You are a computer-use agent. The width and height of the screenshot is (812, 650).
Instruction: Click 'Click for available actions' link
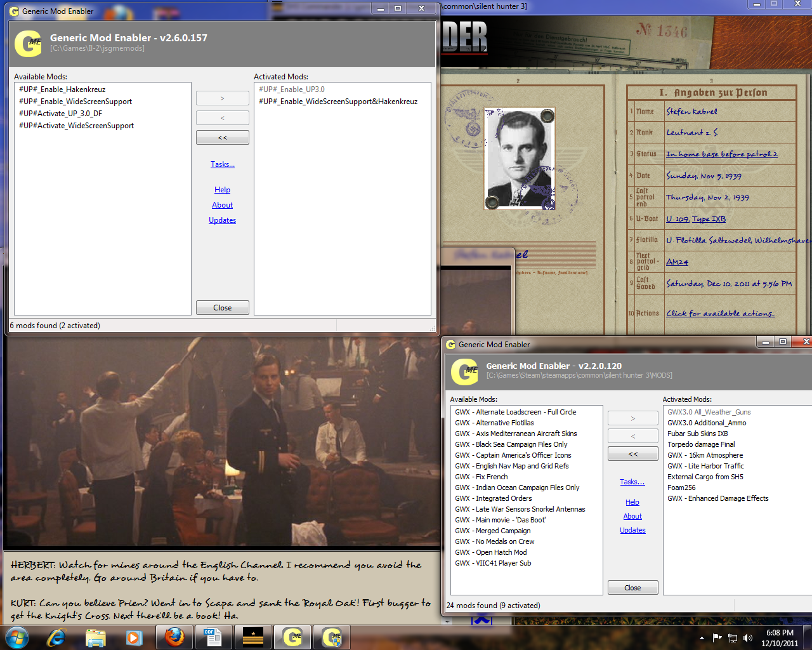(x=721, y=313)
